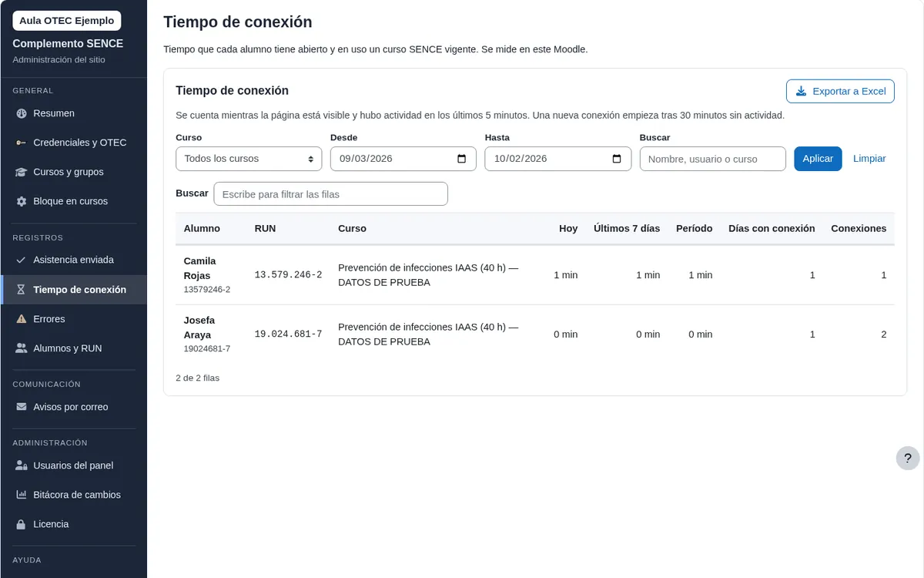The image size is (924, 578).
Task: Click the Resumen palette icon
Action: (22, 113)
